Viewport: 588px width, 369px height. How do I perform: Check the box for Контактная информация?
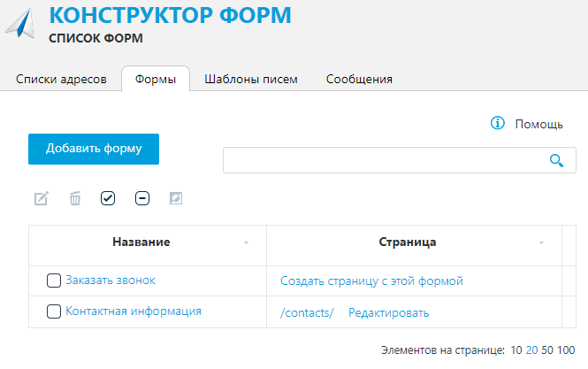(54, 311)
